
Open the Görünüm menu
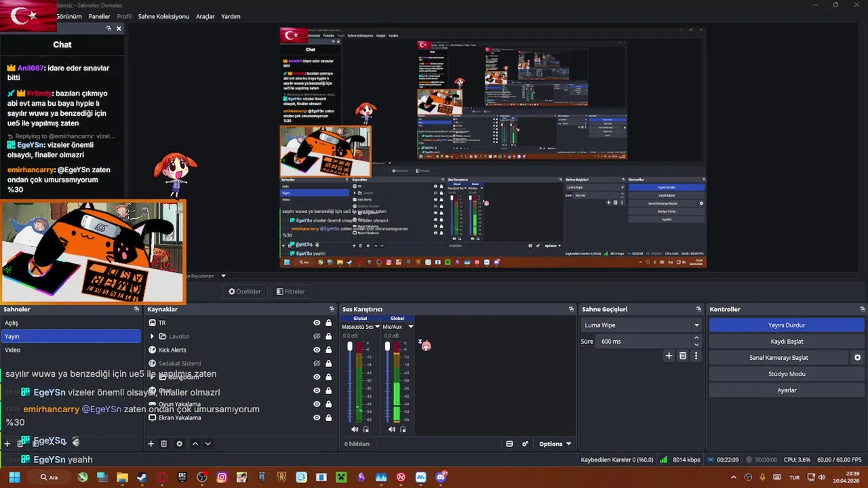(x=68, y=16)
